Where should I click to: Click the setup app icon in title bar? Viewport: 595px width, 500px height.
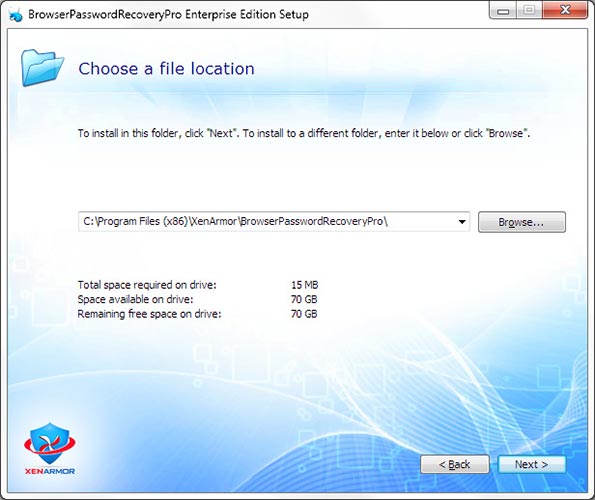tap(16, 15)
